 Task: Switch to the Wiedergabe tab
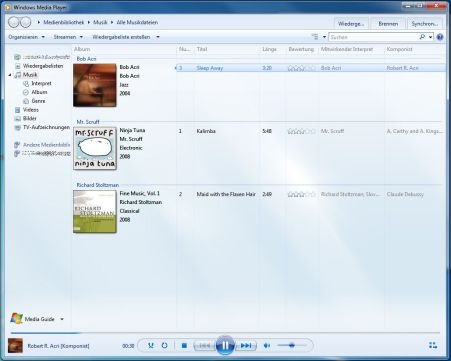click(x=351, y=24)
